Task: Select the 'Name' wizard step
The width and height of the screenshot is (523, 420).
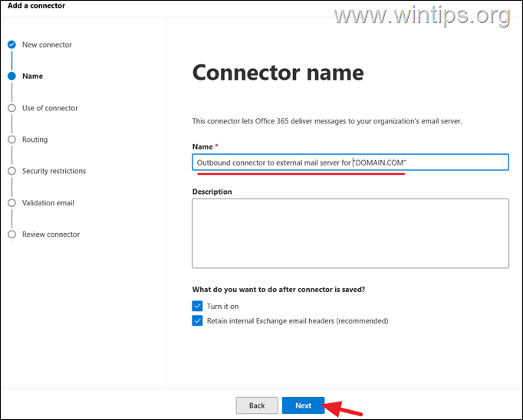Action: coord(32,76)
